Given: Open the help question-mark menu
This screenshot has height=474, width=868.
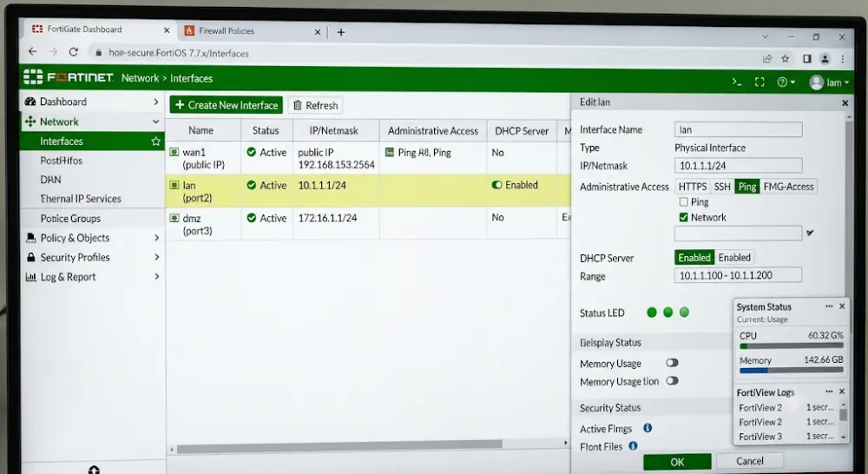Looking at the screenshot, I should pos(786,82).
